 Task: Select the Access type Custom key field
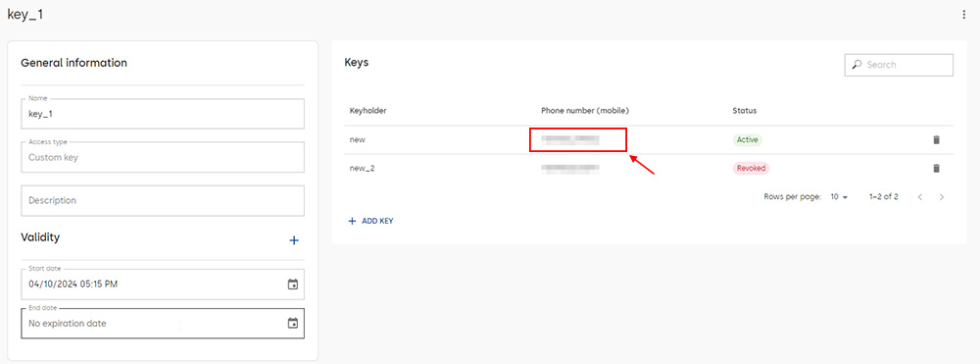coord(163,158)
